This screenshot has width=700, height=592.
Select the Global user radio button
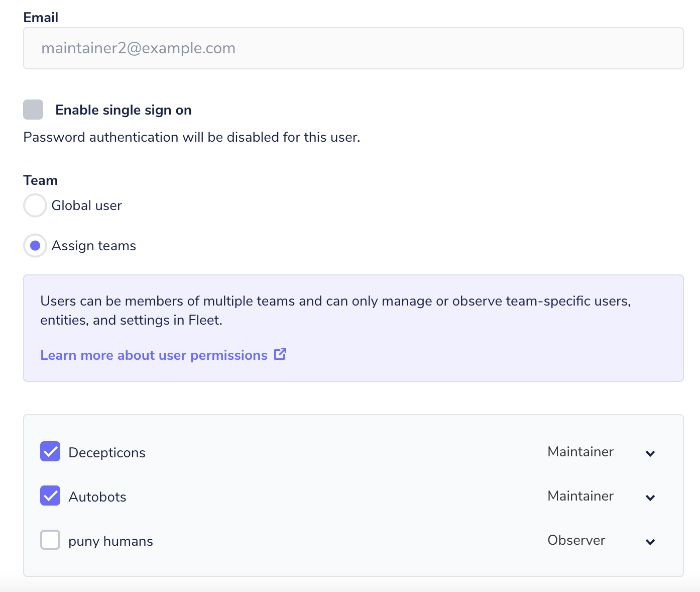tap(35, 206)
